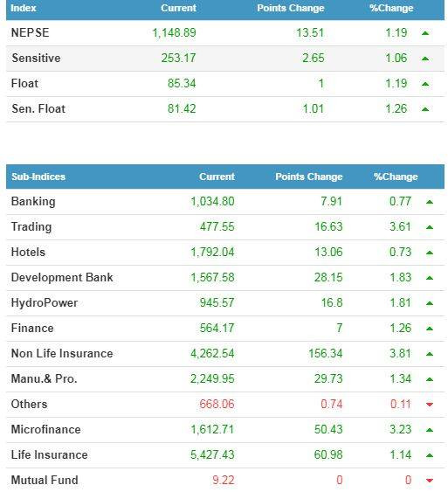Click the up arrow for Sen. Float
448x492 pixels.
tap(425, 109)
